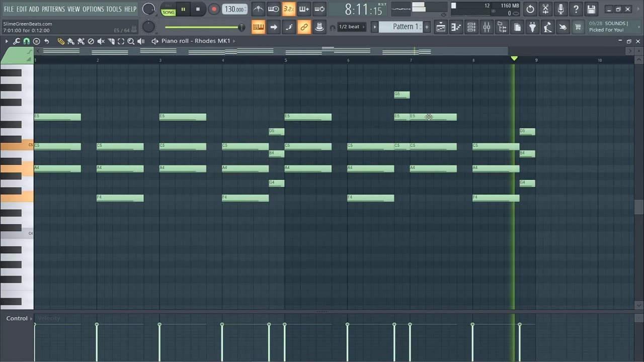
Task: Open piano roll stamp chord menu
Action: pos(36,41)
